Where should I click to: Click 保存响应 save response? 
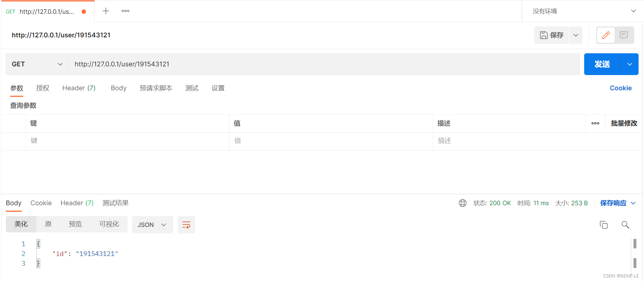613,203
